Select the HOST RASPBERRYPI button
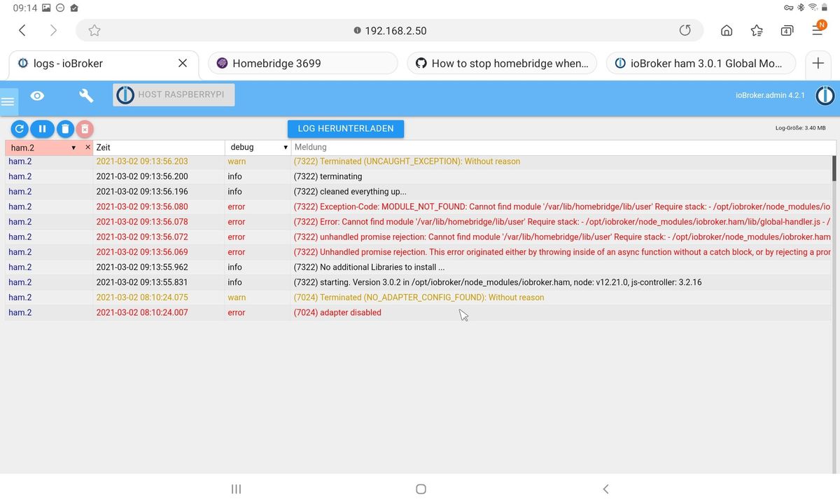840x504 pixels. [174, 94]
